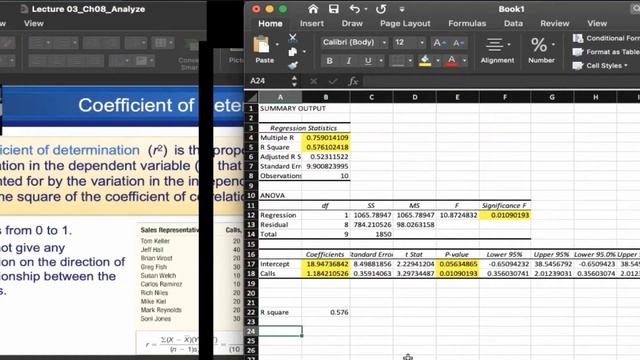This screenshot has width=640, height=360.
Task: Apply red font color
Action: tap(451, 61)
